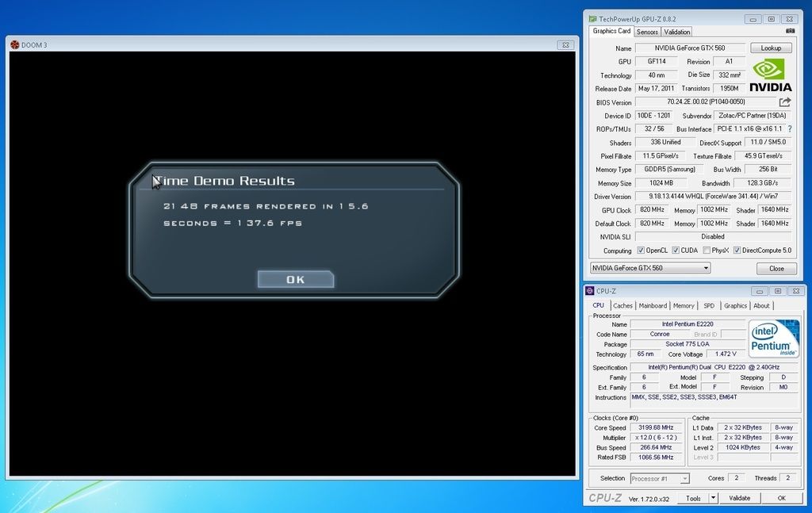The width and height of the screenshot is (812, 513).
Task: Minimize the GPU-Z window
Action: pyautogui.click(x=753, y=19)
